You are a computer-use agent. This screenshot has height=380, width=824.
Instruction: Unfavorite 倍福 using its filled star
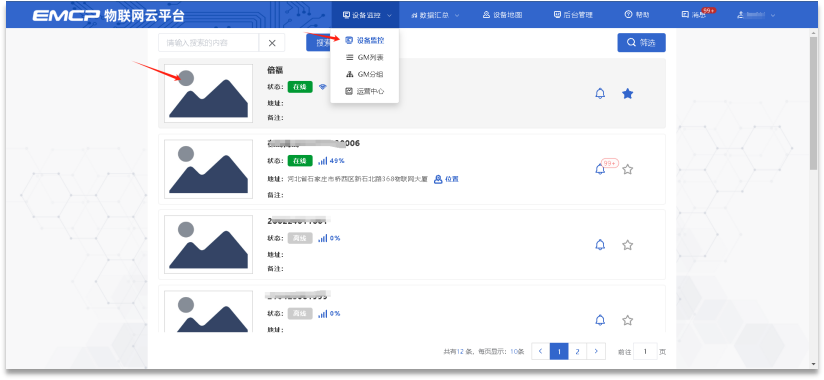tap(627, 94)
